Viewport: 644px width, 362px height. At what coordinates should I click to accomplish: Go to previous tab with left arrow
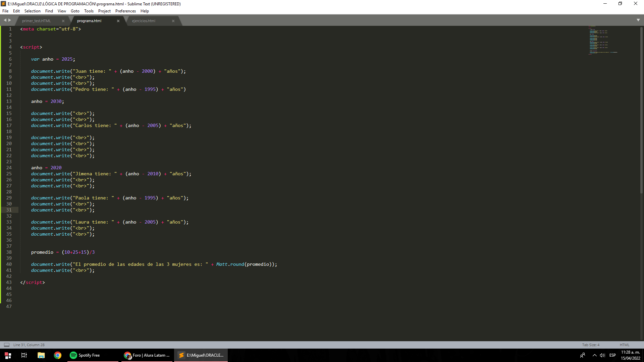tap(5, 20)
